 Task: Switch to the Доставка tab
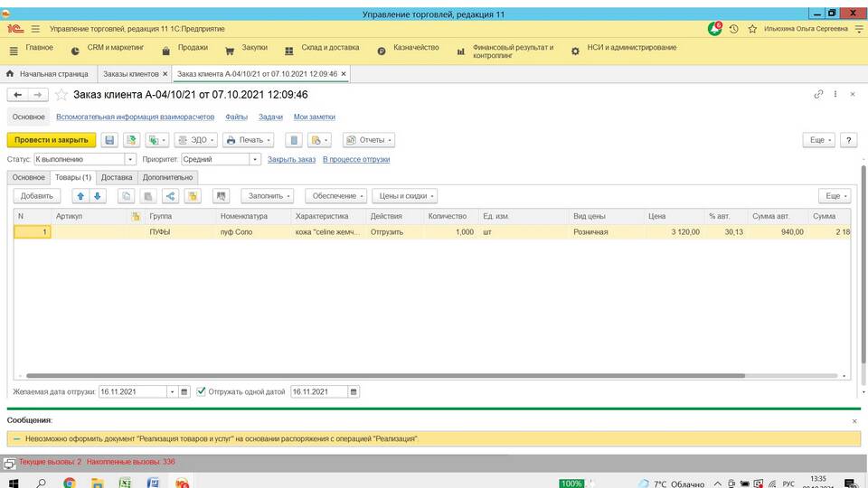tap(117, 177)
